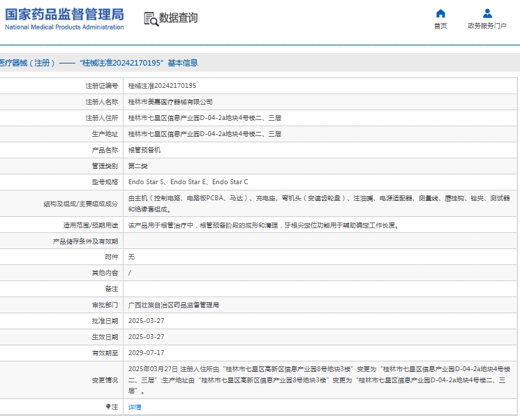This screenshot has height=420, width=520.
Task: Select registration number value 桂械注准20242170195 in table
Action: click(162, 86)
